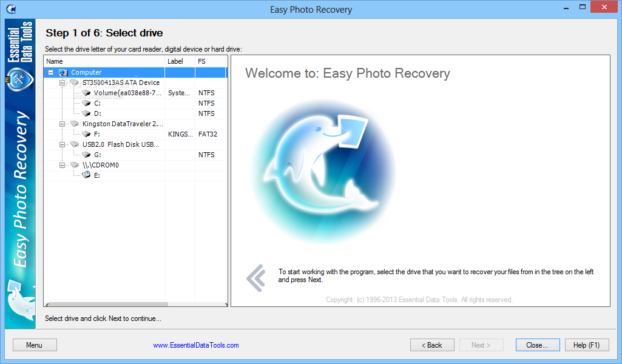Open the Menu button

pos(35,345)
